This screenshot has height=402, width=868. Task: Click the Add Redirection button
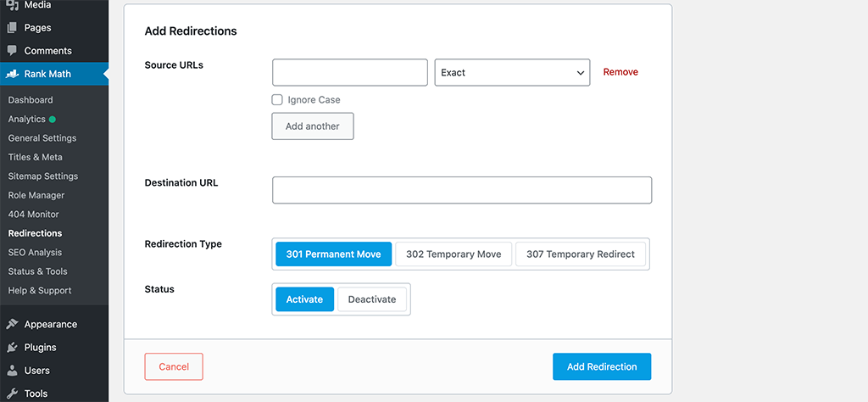pos(601,367)
